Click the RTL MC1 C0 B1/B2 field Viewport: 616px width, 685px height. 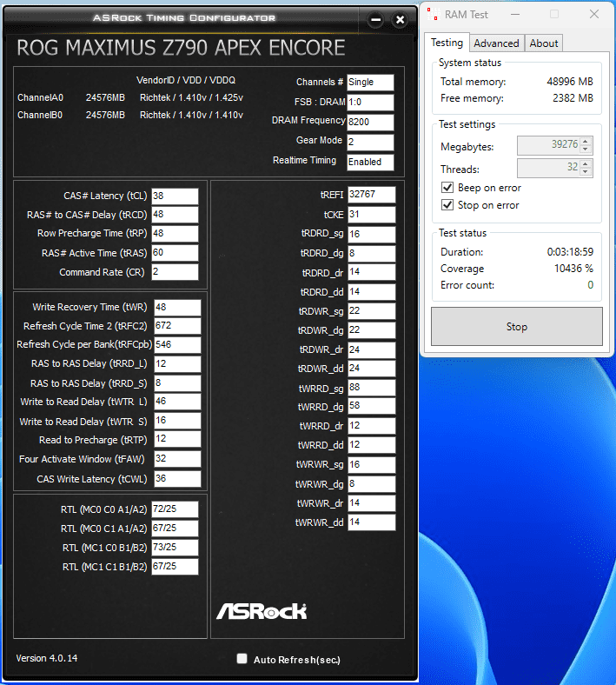coord(175,548)
